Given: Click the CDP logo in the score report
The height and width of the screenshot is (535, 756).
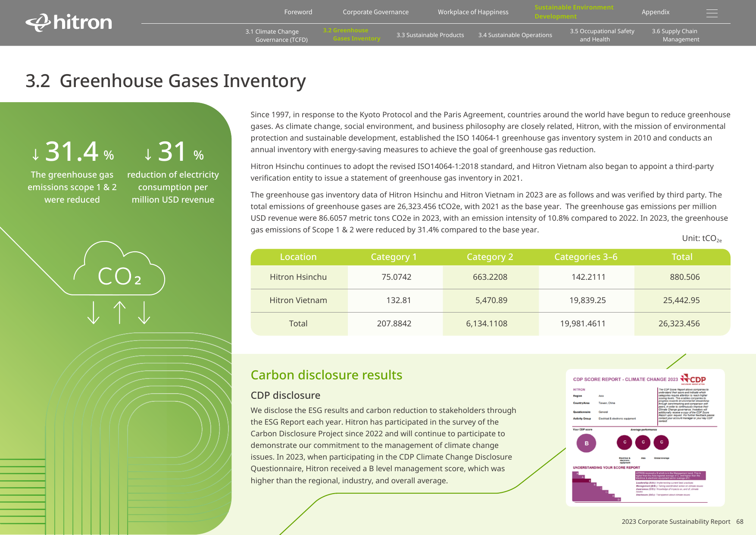Looking at the screenshot, I should click(x=693, y=379).
